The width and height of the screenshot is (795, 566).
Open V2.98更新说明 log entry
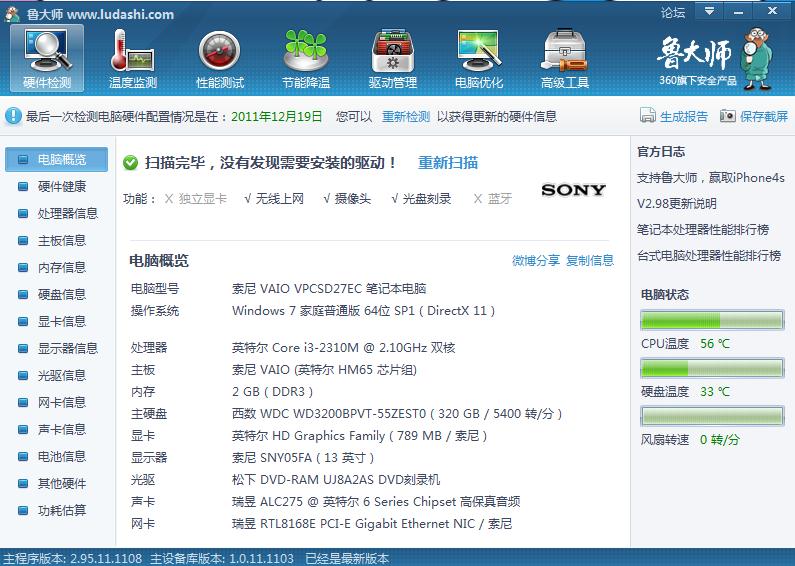point(676,204)
